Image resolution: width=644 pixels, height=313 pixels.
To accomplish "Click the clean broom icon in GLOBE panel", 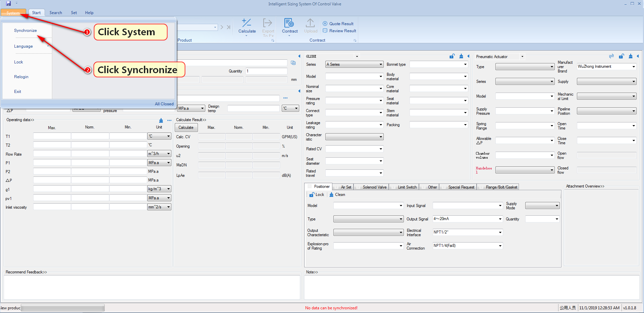I will tap(461, 56).
